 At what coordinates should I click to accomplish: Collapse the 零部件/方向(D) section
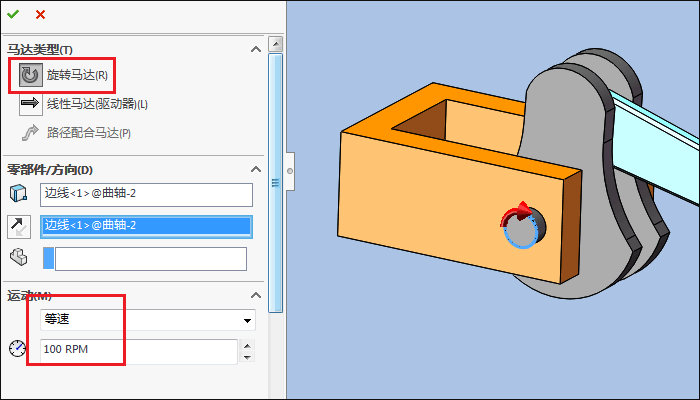point(256,169)
